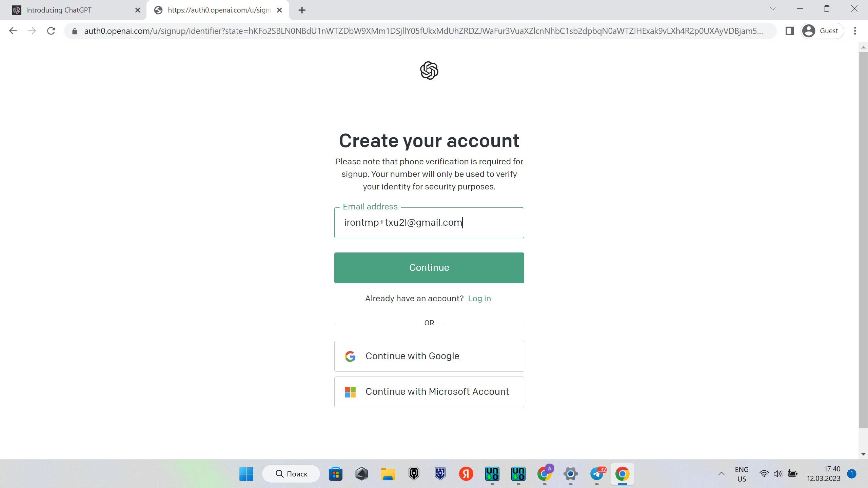Screen dimensions: 868x488
Task: Click the battery icon in system tray
Action: click(x=792, y=474)
